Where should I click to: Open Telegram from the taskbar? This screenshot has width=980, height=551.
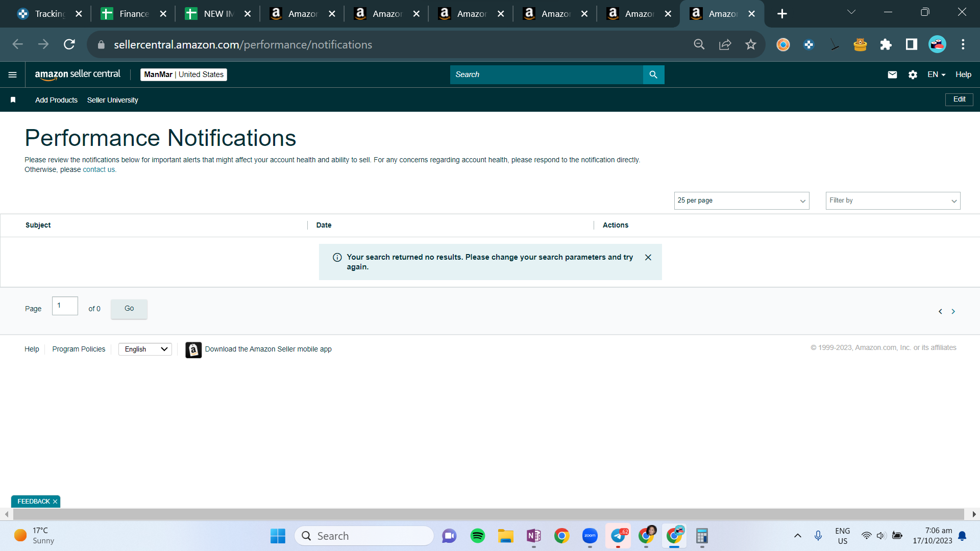click(x=618, y=536)
